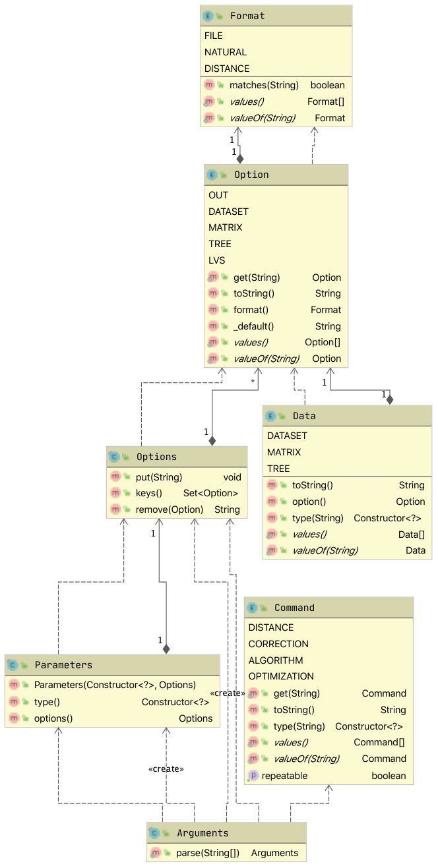438x868 pixels.
Task: Click the method icon beside remove(Option)
Action: tap(115, 509)
